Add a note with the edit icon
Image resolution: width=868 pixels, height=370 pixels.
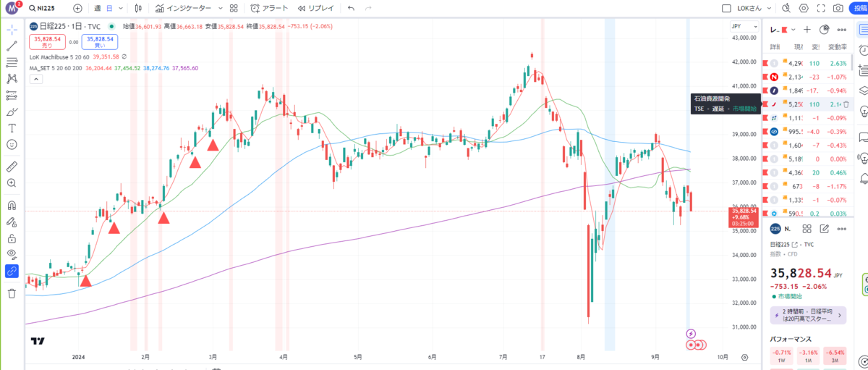point(825,230)
